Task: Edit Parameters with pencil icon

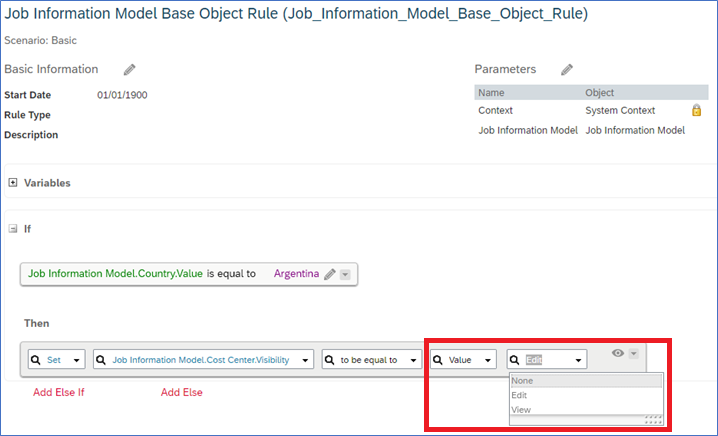Action: 567,70
